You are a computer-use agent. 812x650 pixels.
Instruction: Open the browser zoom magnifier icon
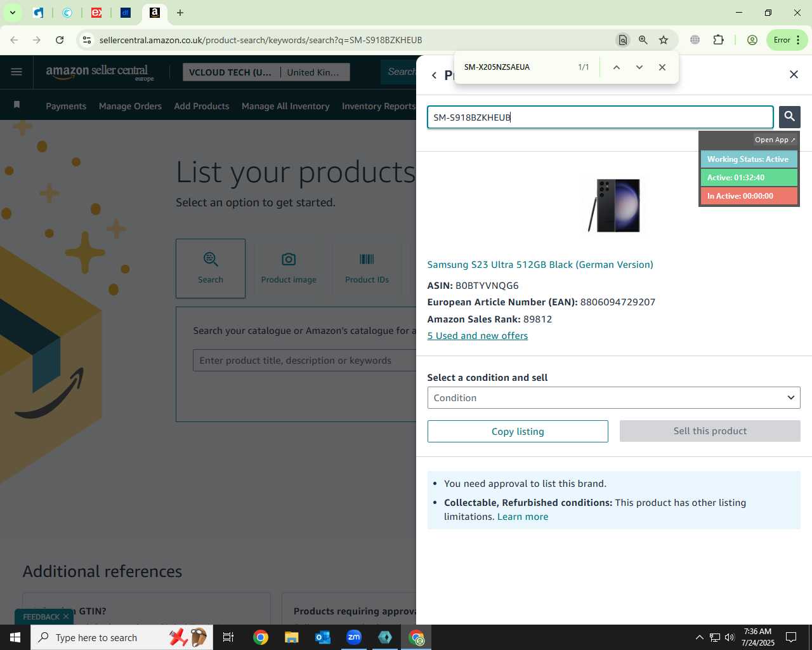[x=643, y=40]
